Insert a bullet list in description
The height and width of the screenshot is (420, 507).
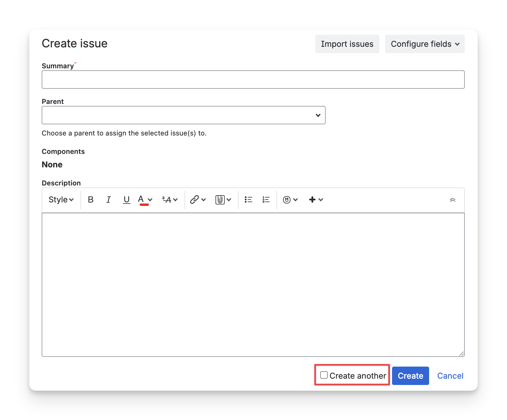point(248,200)
